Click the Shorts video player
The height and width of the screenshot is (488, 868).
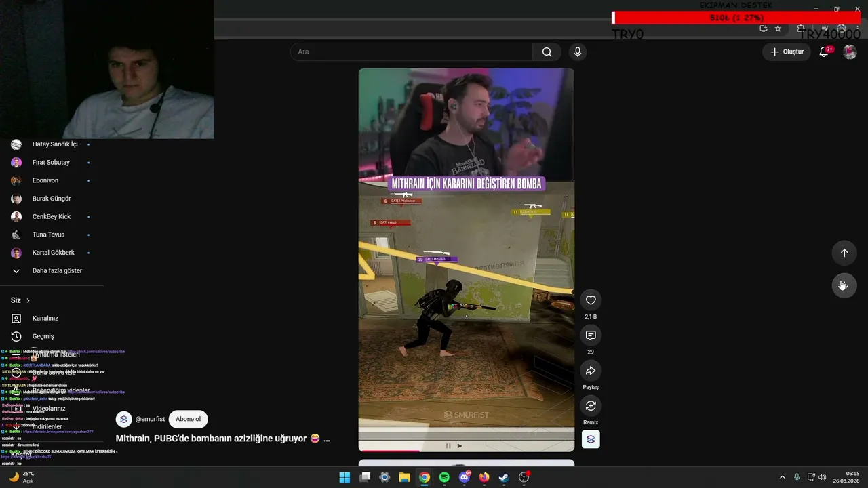(466, 260)
